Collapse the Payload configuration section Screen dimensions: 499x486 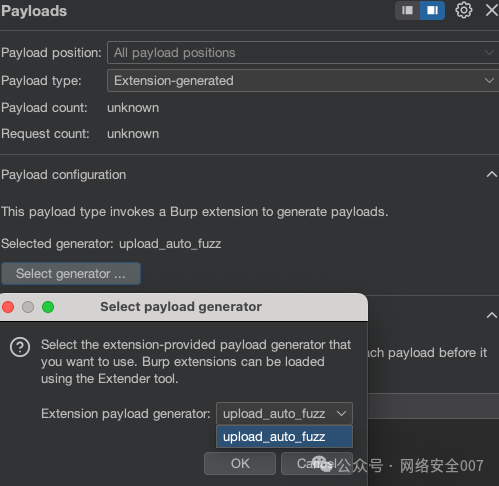coord(491,174)
